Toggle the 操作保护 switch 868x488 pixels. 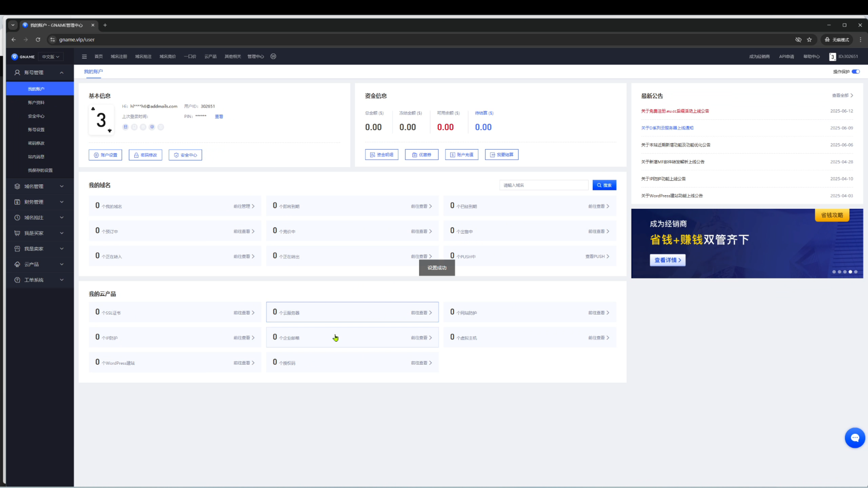point(855,72)
